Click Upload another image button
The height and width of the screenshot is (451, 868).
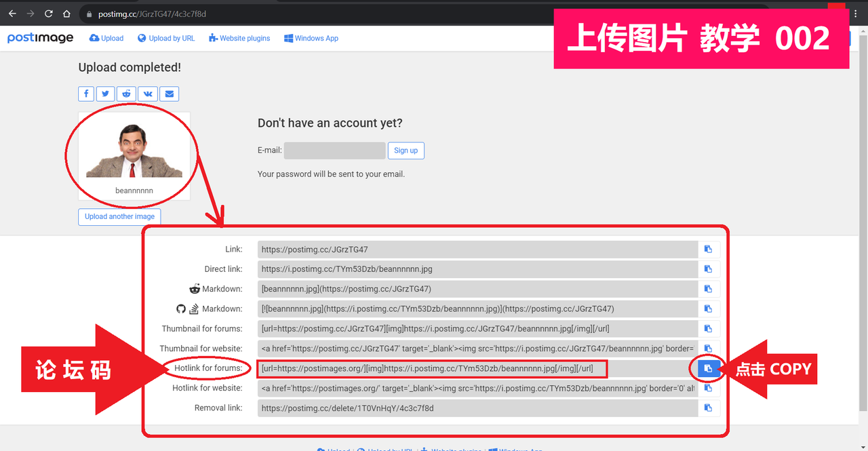(x=119, y=216)
